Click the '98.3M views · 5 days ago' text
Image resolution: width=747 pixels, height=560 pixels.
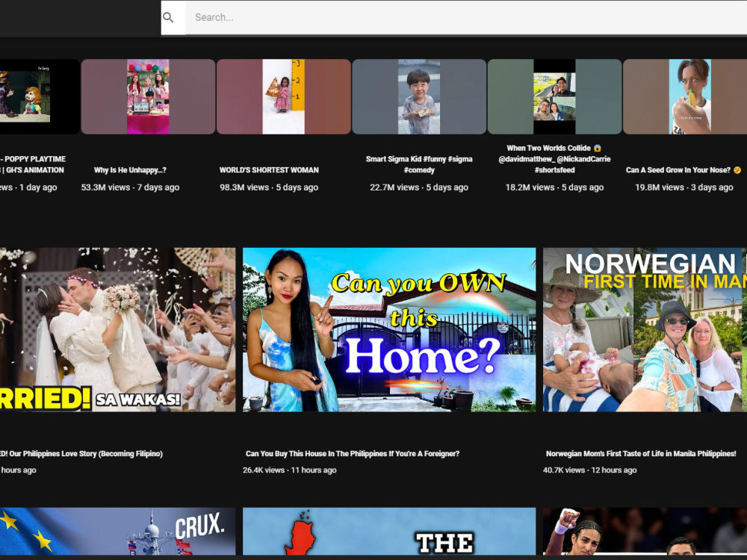(x=269, y=187)
